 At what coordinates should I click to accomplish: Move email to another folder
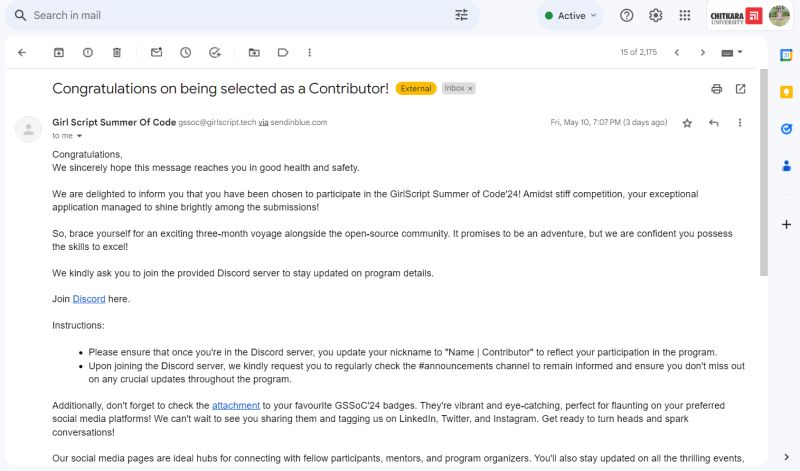[x=254, y=52]
